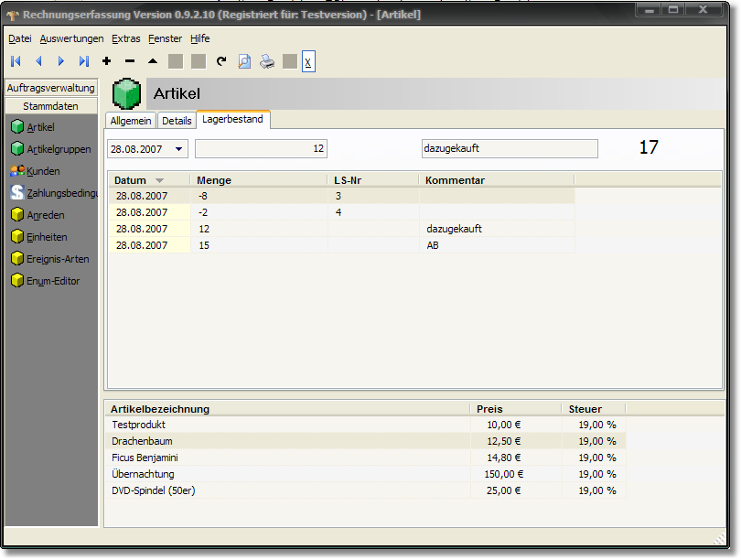Add new record with plus icon
Image resolution: width=741 pixels, height=560 pixels.
click(107, 61)
